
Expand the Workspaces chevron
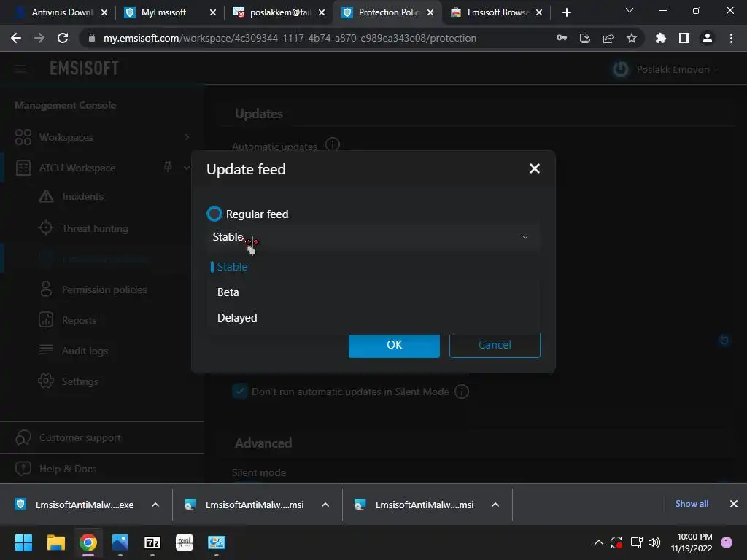tap(187, 137)
